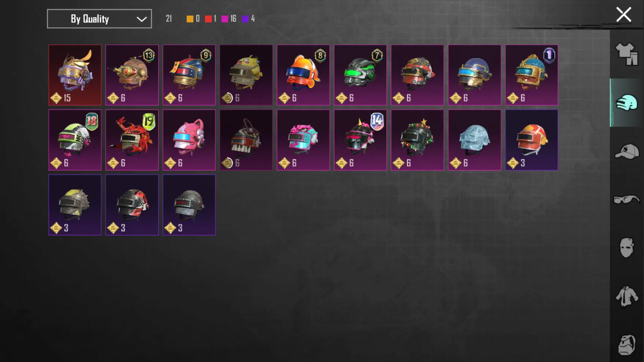
Task: Pick the pink cat helmet
Action: point(189,140)
